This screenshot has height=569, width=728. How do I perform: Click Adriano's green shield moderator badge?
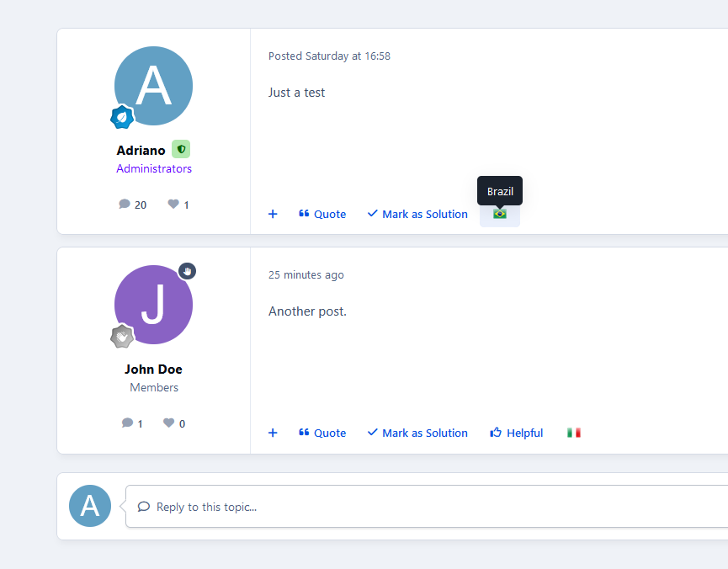pyautogui.click(x=181, y=150)
